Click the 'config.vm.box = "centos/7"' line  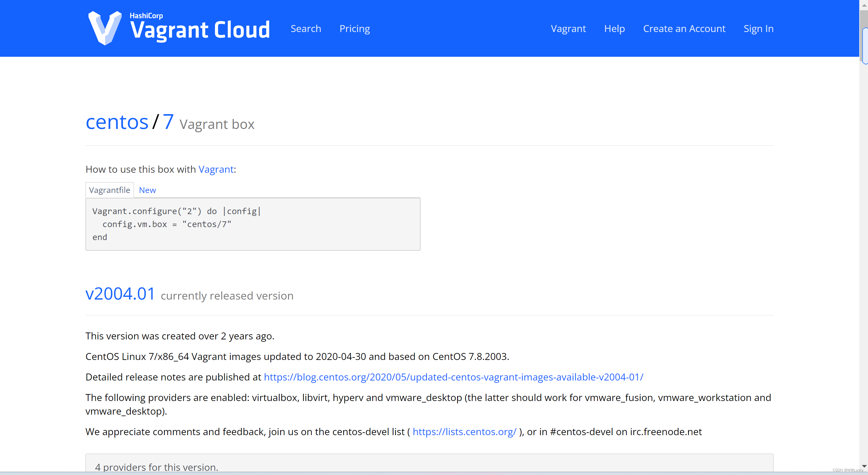pyautogui.click(x=167, y=224)
